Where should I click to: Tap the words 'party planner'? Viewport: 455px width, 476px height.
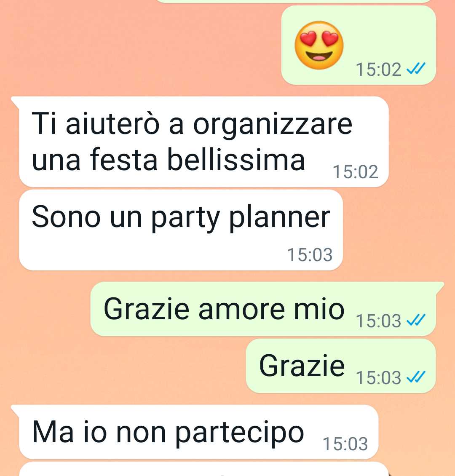point(241,218)
